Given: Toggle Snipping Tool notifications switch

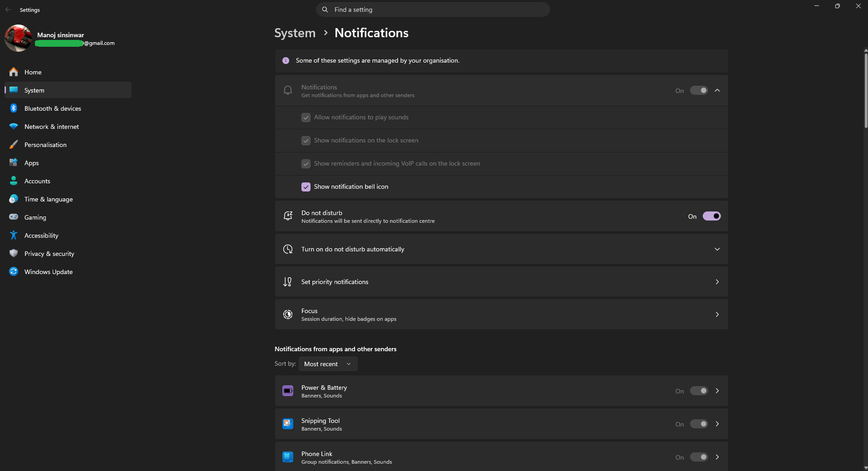Looking at the screenshot, I should pyautogui.click(x=699, y=424).
